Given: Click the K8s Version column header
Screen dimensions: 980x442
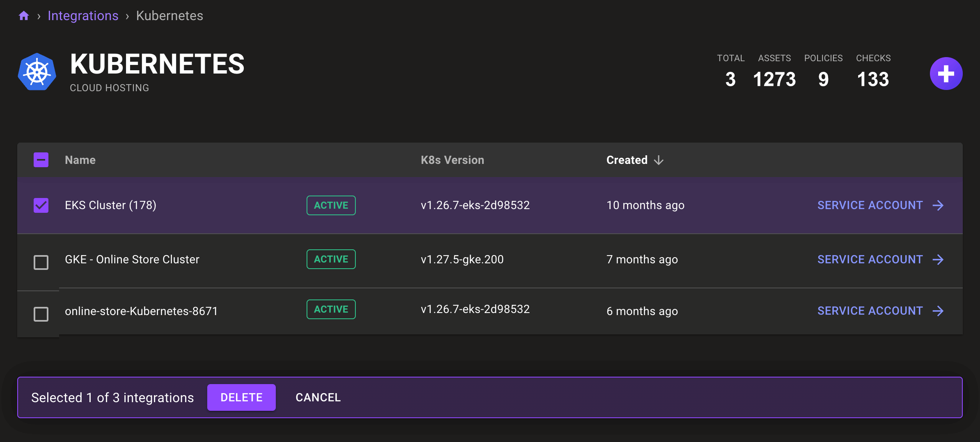Looking at the screenshot, I should tap(452, 160).
